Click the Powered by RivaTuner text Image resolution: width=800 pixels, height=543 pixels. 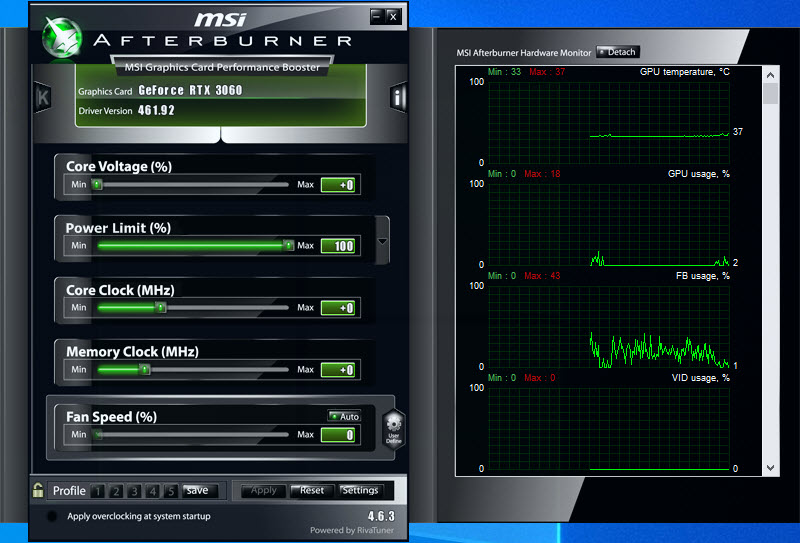pyautogui.click(x=352, y=530)
